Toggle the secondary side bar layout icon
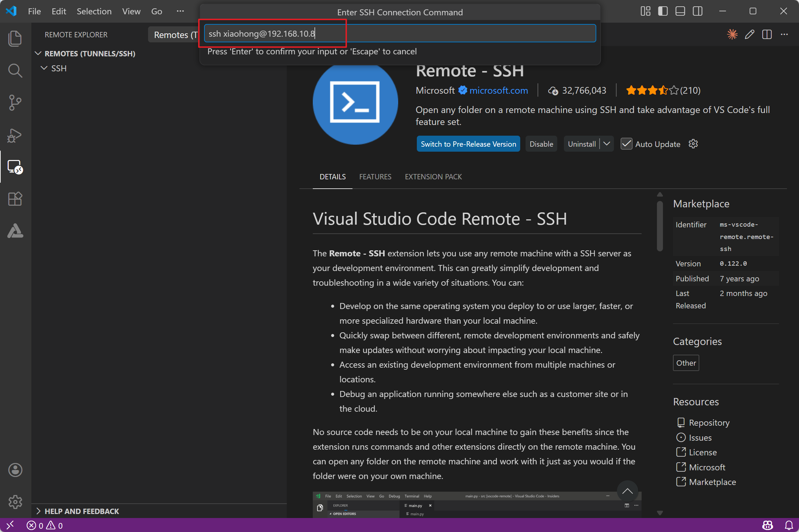This screenshot has width=799, height=532. 698,11
